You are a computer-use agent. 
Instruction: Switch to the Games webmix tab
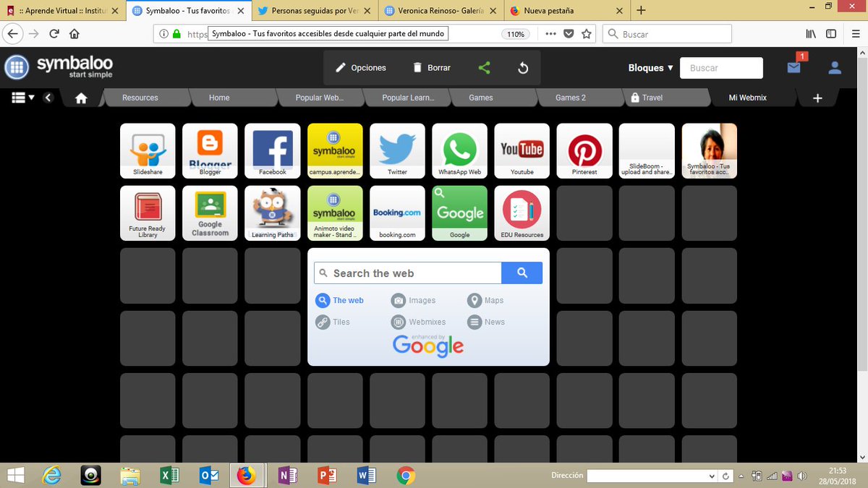481,98
